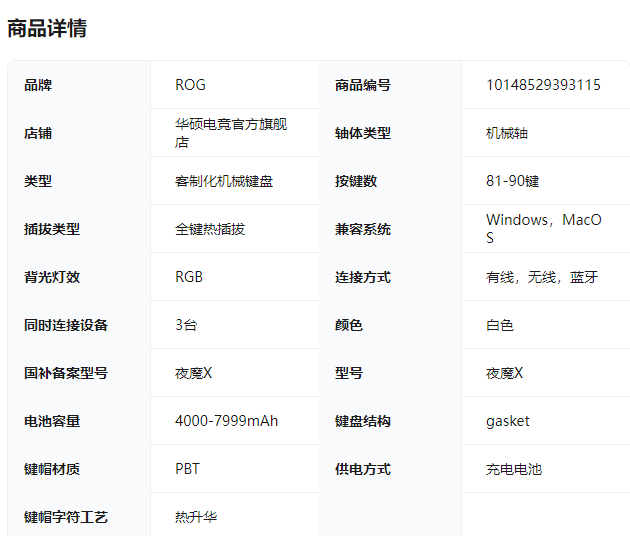Viewport: 630px width, 536px height.
Task: Select the 白色 color value
Action: coord(500,325)
